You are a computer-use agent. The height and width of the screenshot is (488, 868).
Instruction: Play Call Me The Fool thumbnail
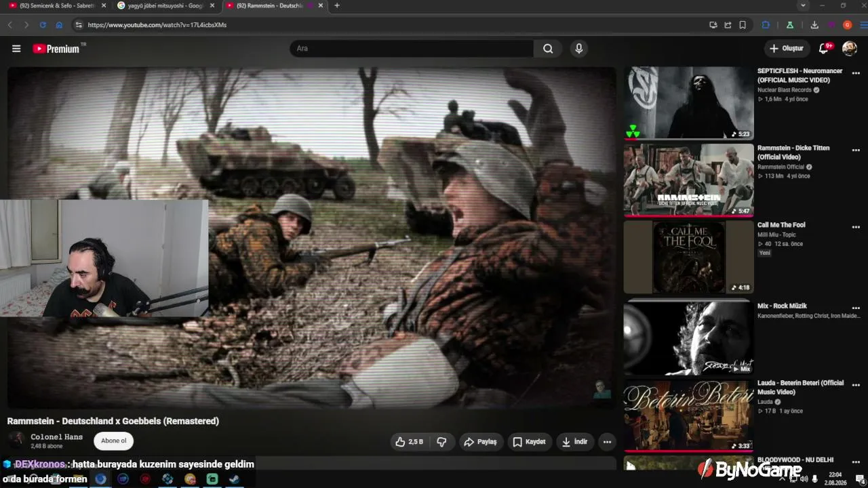pyautogui.click(x=688, y=257)
